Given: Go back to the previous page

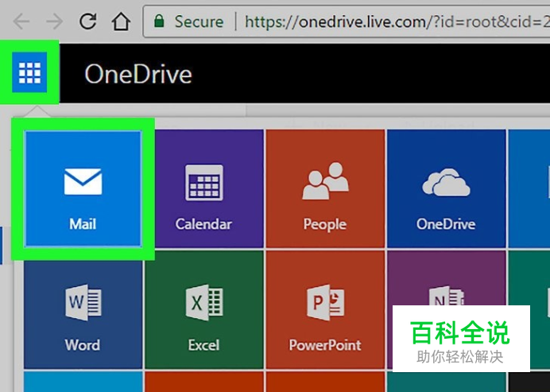Looking at the screenshot, I should tap(21, 21).
